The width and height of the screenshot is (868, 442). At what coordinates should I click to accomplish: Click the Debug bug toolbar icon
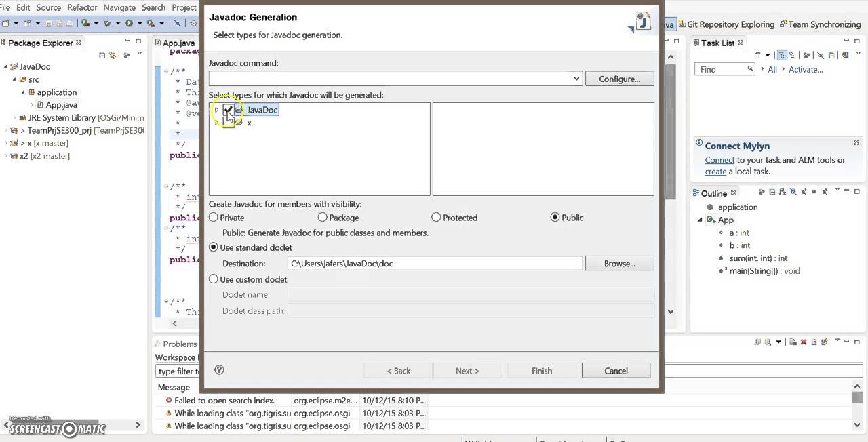click(107, 23)
